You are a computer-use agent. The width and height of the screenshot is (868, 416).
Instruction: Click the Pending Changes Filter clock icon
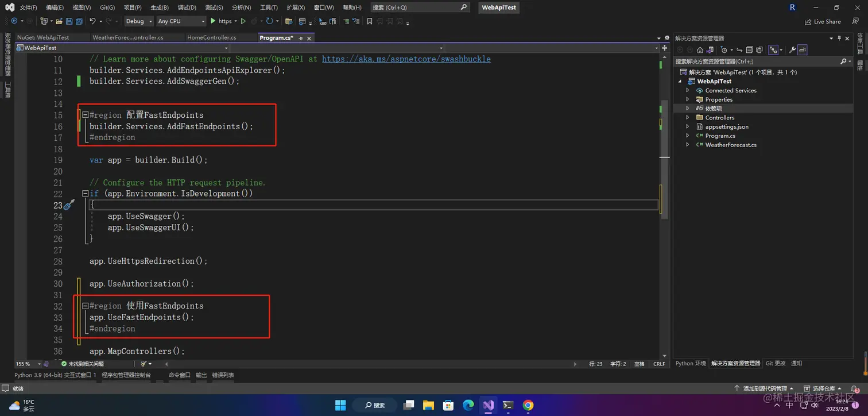pos(724,50)
